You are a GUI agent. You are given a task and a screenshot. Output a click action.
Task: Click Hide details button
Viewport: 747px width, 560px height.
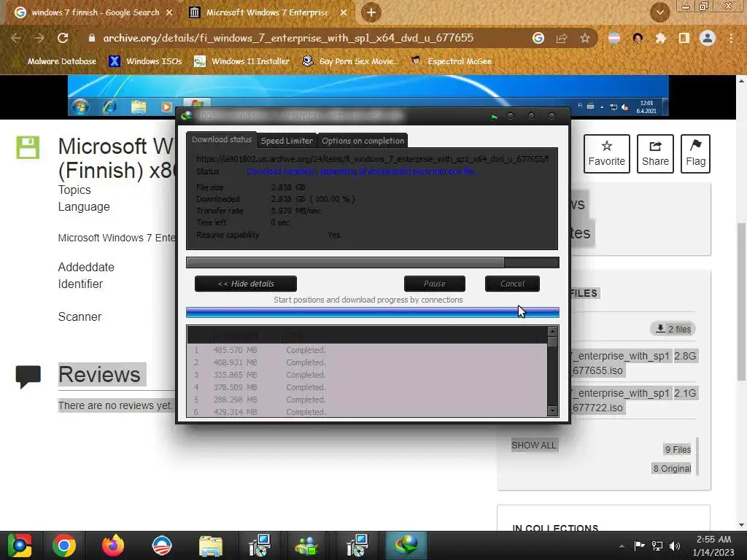[246, 284]
